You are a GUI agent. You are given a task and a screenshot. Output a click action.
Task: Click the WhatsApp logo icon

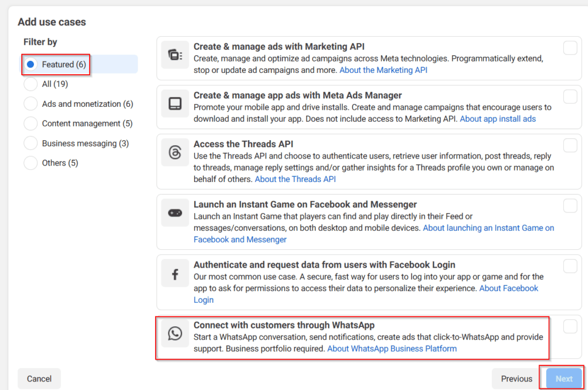tap(175, 333)
